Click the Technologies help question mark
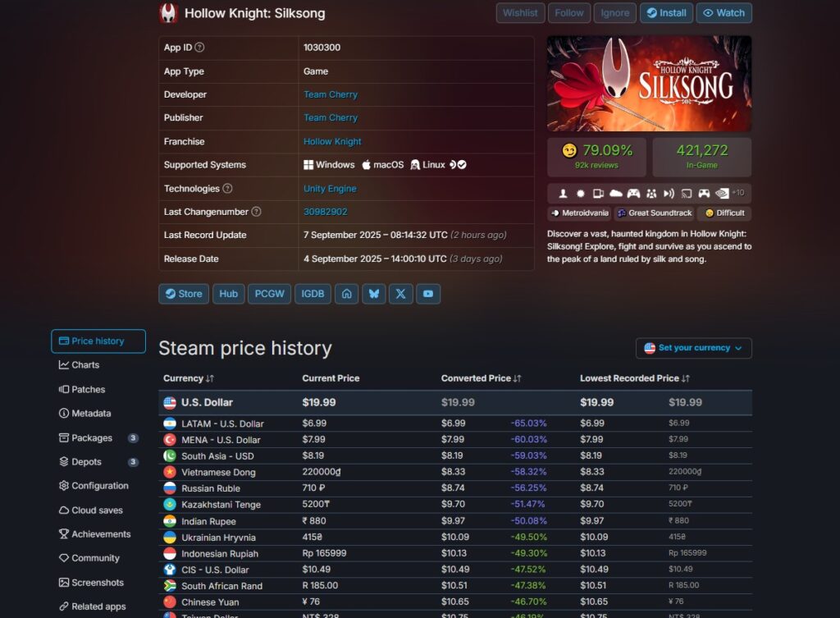The height and width of the screenshot is (618, 840). (x=227, y=188)
